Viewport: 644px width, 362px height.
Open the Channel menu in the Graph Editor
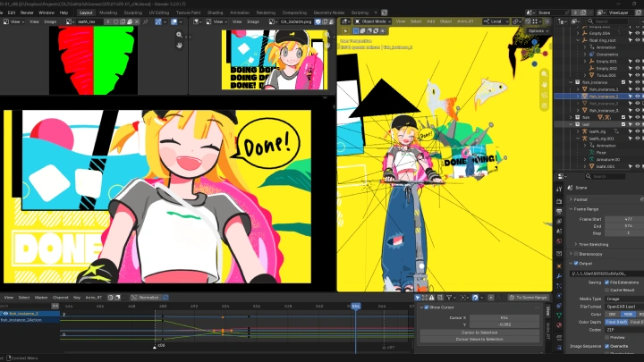[x=60, y=297]
